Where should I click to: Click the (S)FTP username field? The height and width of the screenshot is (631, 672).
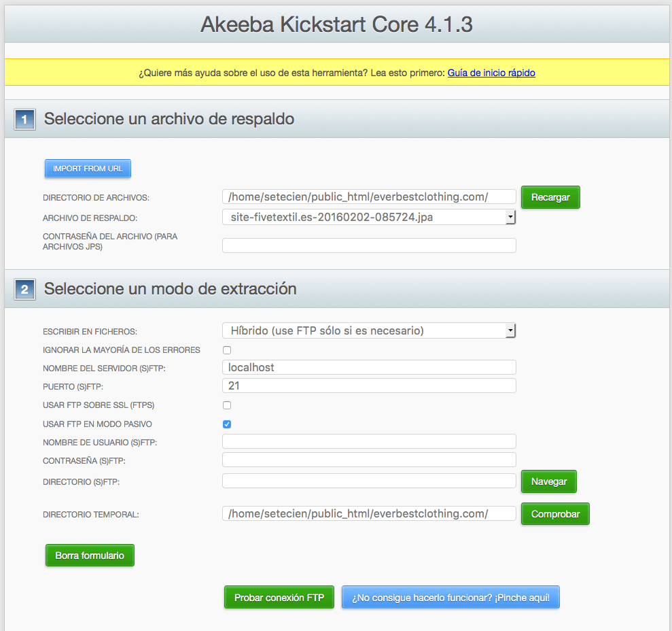(369, 441)
